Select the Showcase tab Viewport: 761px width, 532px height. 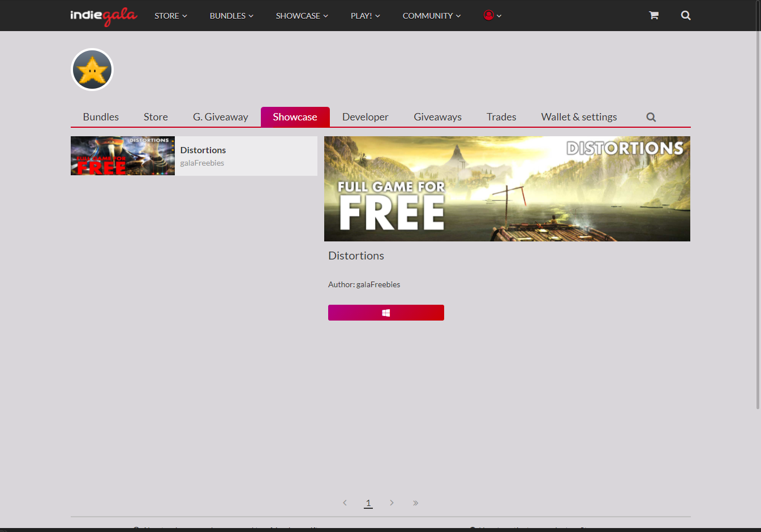coord(295,117)
